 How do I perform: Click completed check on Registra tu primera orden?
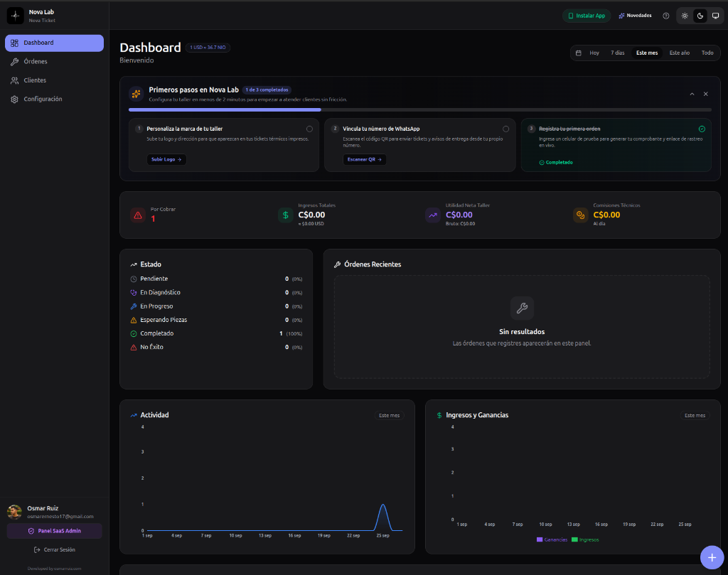pyautogui.click(x=702, y=129)
